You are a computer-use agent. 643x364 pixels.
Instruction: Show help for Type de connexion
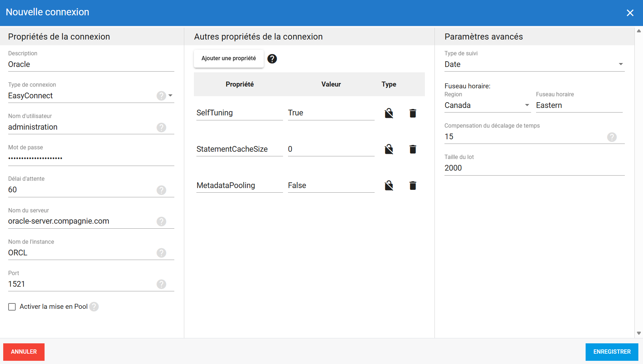coord(161,96)
